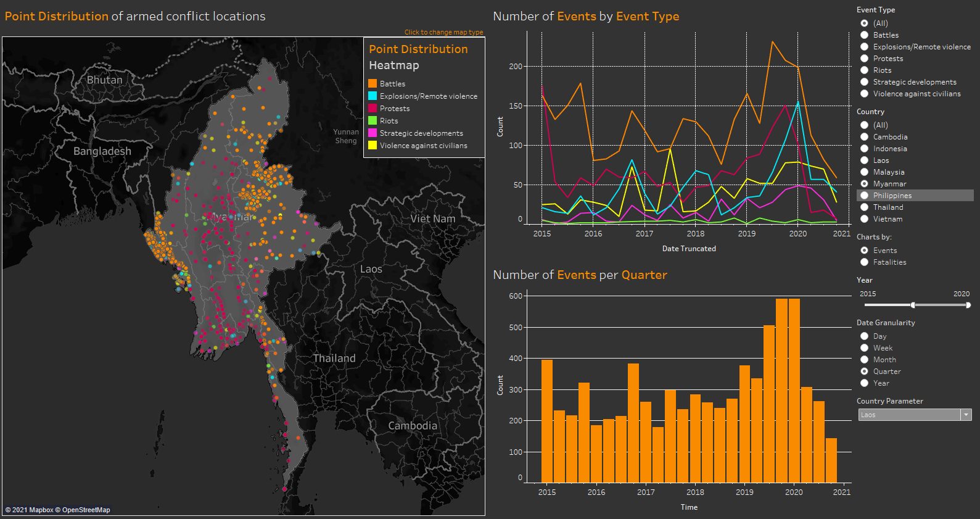Click the magenta Strategic developments legend swatch
Screen dimensions: 980x519
(x=373, y=133)
